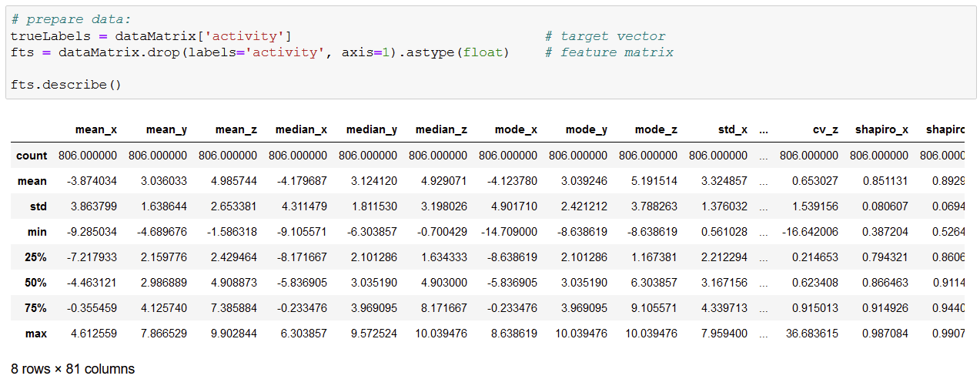Click the cv_z column header
The height and width of the screenshot is (379, 980).
825,129
